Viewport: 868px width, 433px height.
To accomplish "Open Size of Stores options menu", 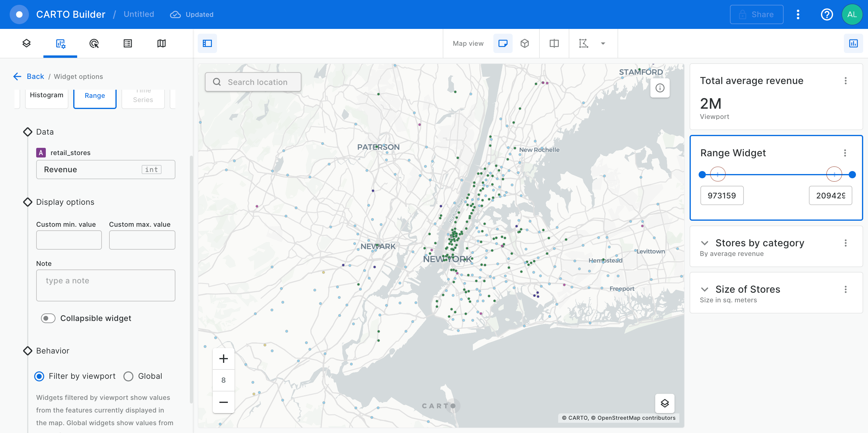I will pos(845,290).
